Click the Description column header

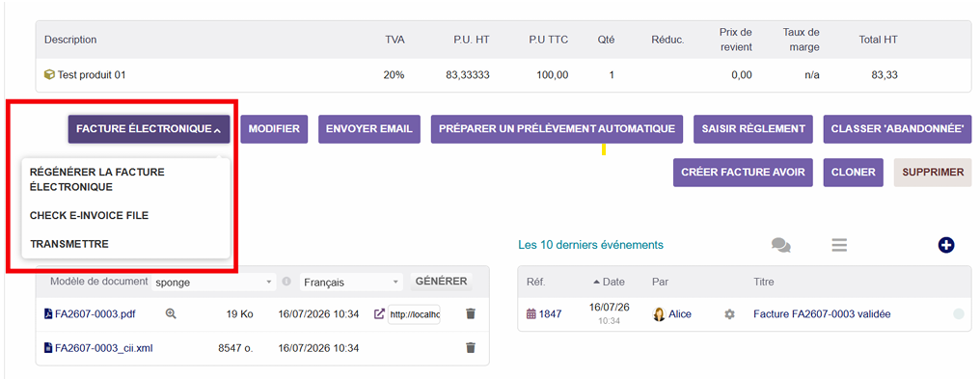70,40
